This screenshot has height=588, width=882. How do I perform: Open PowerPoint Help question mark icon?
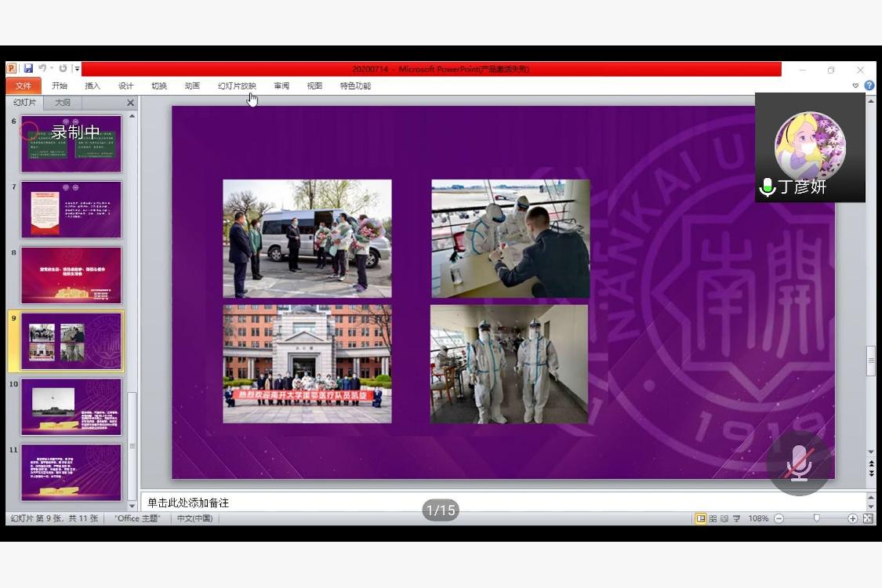point(869,85)
